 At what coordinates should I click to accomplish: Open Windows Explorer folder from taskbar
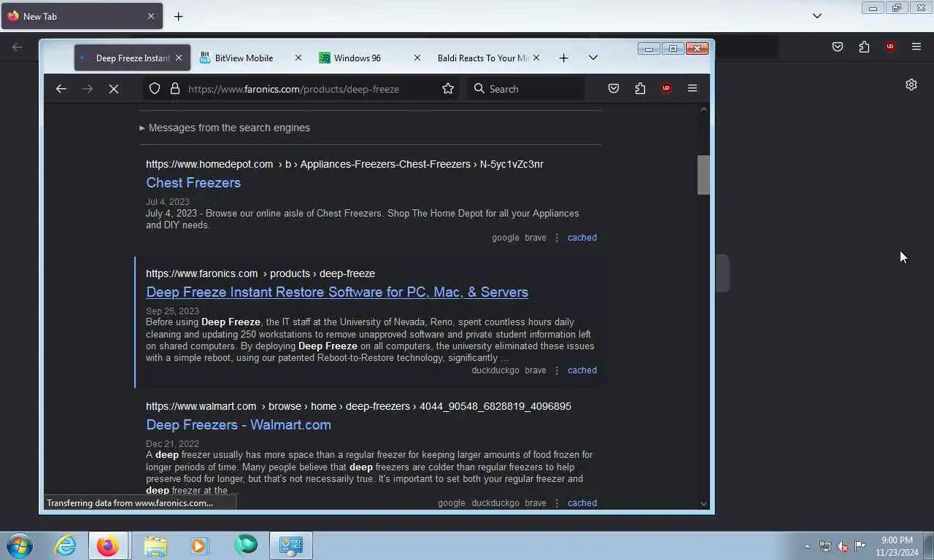pos(155,545)
